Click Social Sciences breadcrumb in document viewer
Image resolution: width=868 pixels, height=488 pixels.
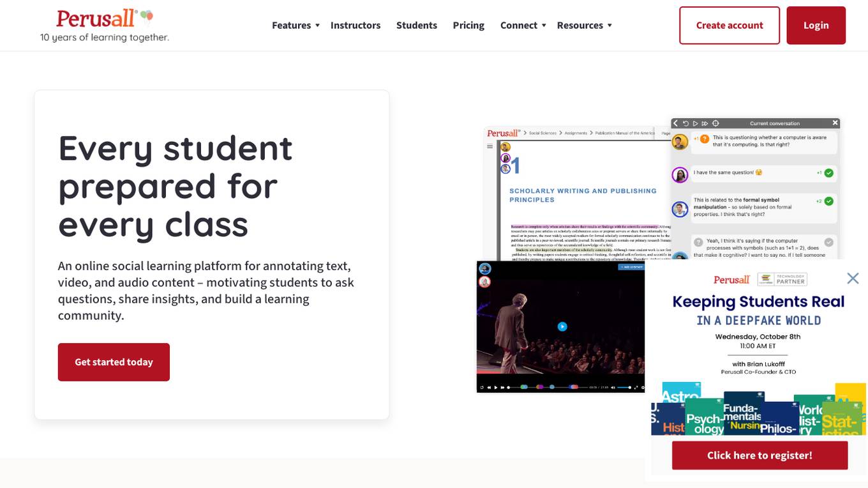tap(542, 133)
